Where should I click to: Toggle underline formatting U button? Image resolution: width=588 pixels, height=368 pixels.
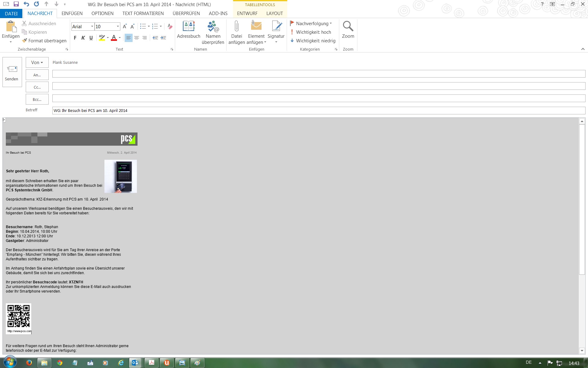pyautogui.click(x=91, y=38)
